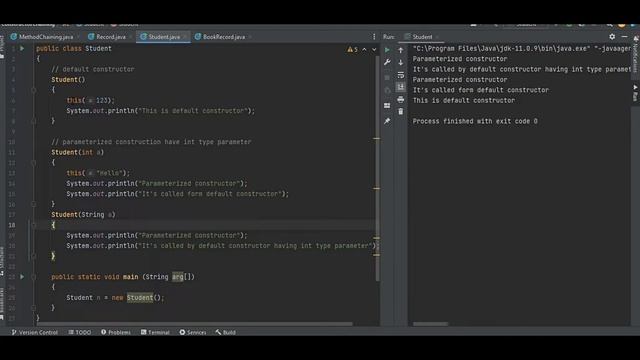Collapse main method fold marker line 23

pos(33,277)
